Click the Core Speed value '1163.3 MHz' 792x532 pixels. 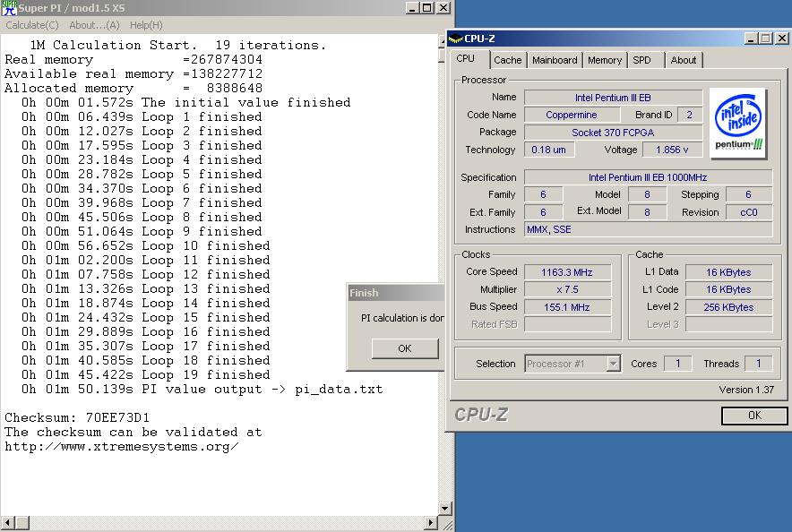[x=567, y=272]
